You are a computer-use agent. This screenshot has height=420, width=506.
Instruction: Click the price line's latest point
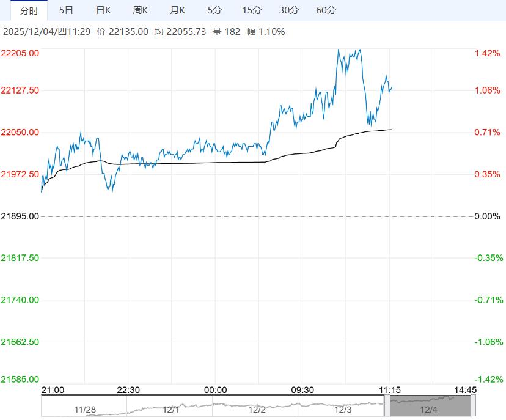391,87
